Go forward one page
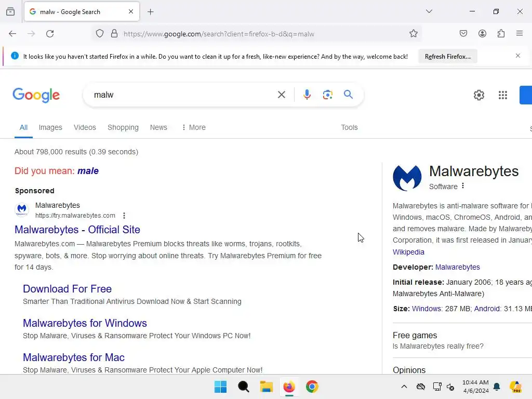Screen dimensions: 532x399 [31, 34]
